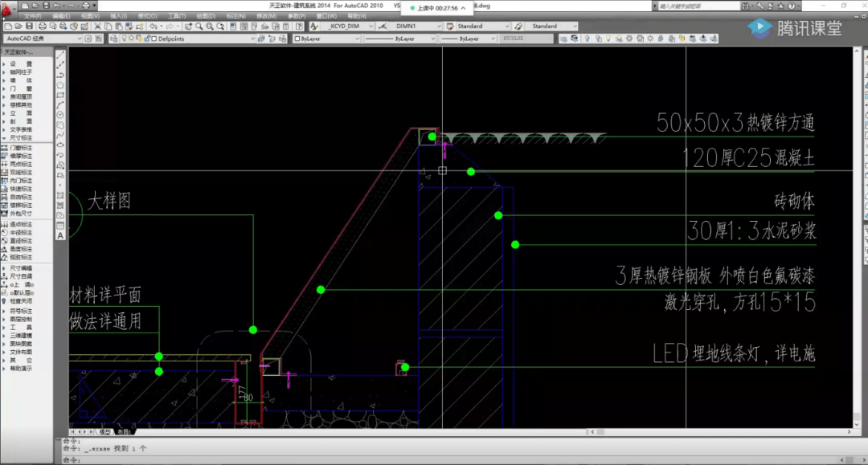Click the Save icon in standard toolbar

click(30, 26)
